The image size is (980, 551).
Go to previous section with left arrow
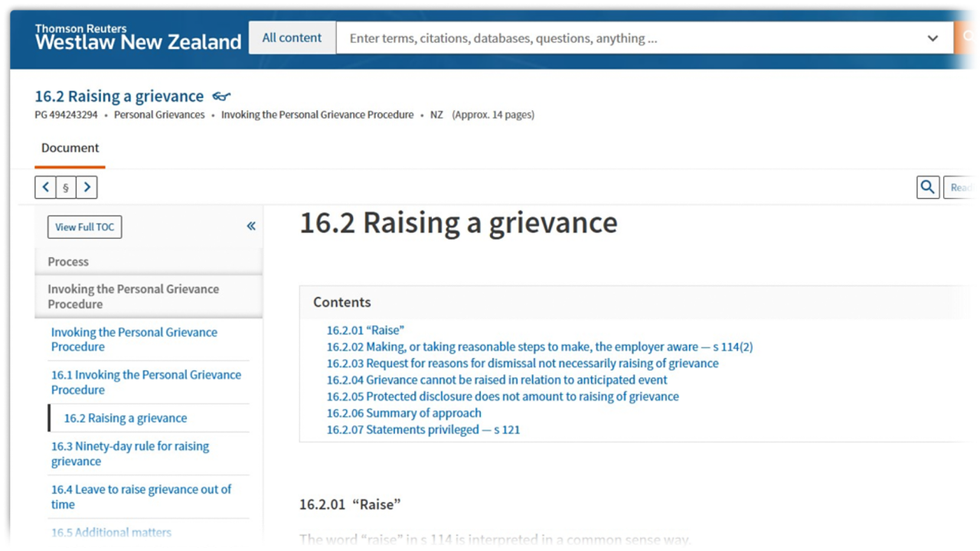(x=45, y=187)
